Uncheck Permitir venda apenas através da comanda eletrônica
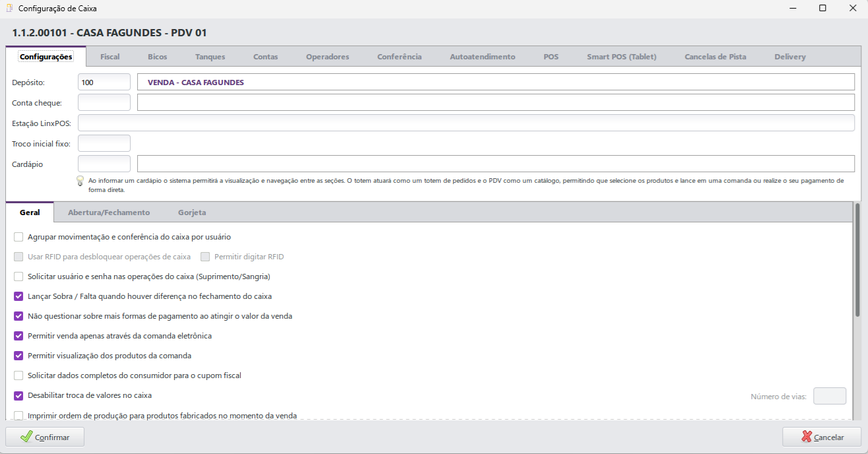Screen dimensions: 868x454 [x=18, y=336]
